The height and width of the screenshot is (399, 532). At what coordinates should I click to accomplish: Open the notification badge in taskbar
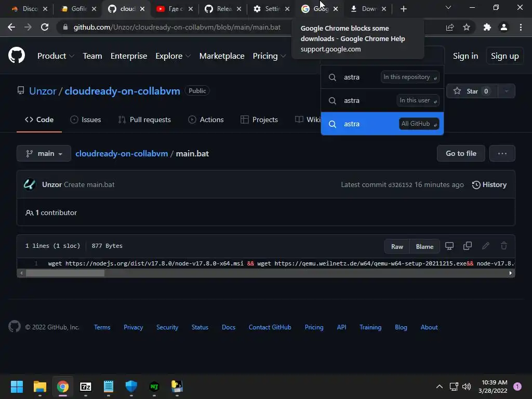click(x=517, y=387)
